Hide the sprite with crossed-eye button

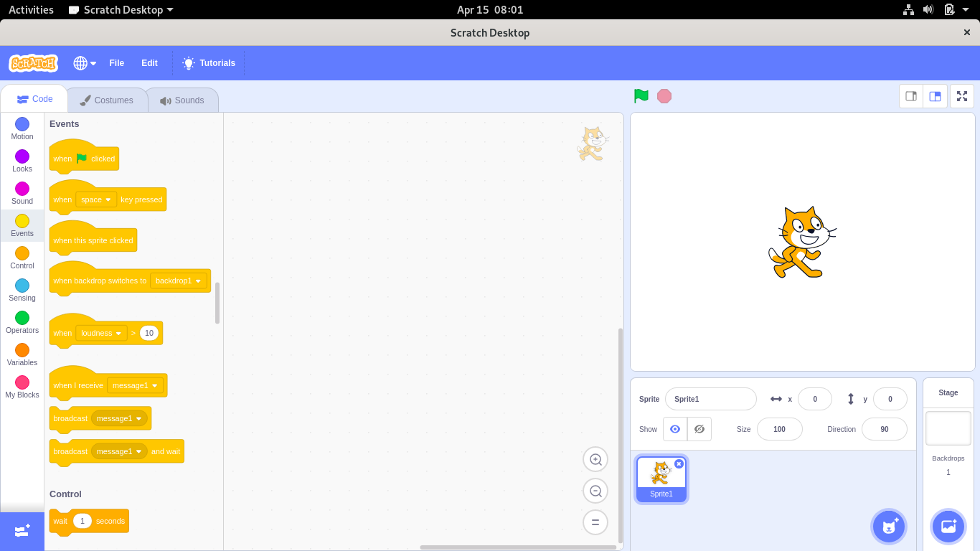pos(699,429)
